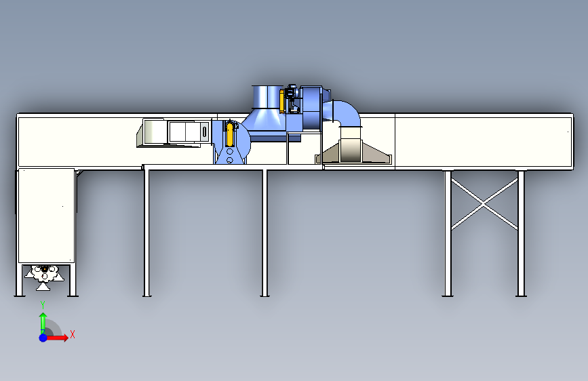Click the green Y axis arrow of triad
Image resolution: width=588 pixels, height=381 pixels.
43,323
